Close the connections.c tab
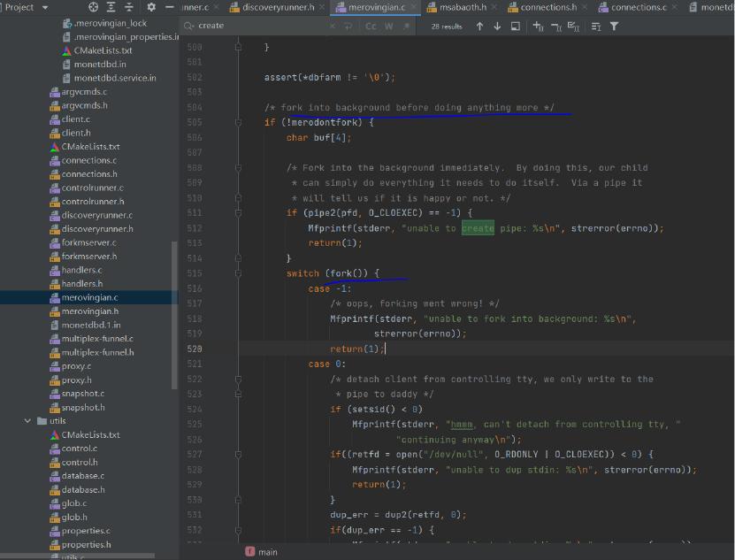Viewport: 735px width, 560px height. (674, 7)
